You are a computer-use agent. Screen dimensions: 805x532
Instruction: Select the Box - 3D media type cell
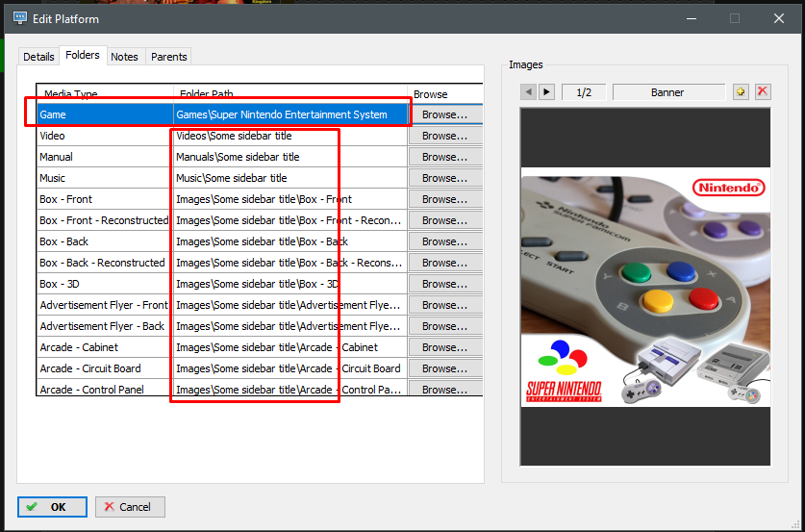tap(105, 284)
